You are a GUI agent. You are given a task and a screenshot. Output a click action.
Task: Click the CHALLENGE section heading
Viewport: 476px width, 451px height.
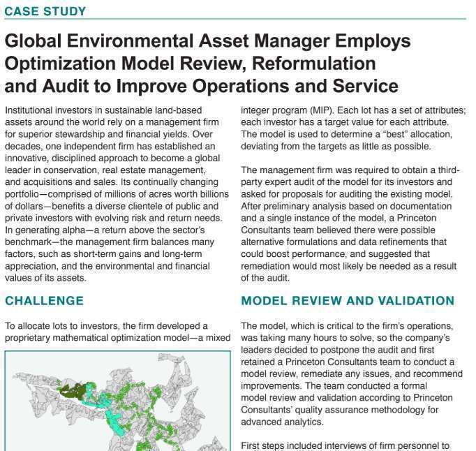pos(45,301)
